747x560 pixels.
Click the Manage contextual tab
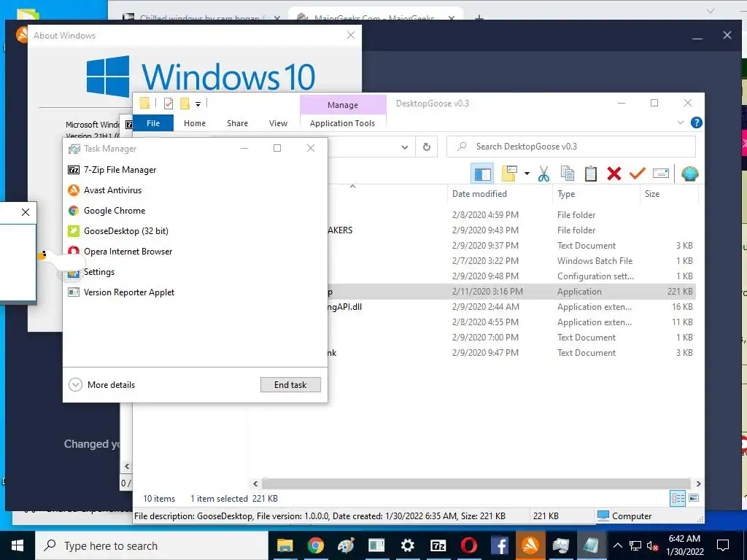click(x=343, y=105)
